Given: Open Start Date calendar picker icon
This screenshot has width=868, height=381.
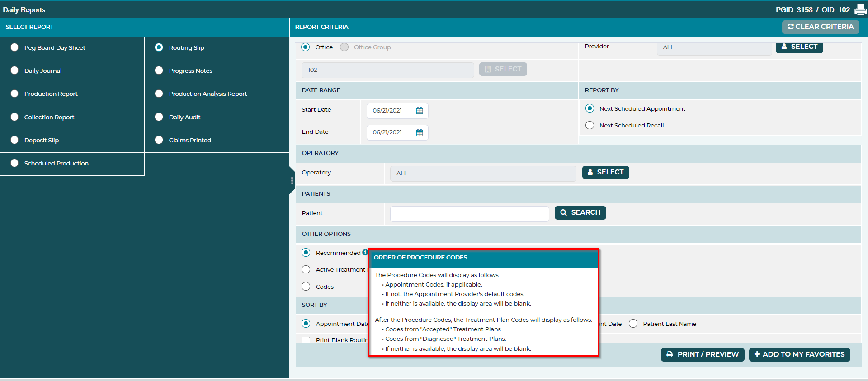Looking at the screenshot, I should tap(420, 111).
